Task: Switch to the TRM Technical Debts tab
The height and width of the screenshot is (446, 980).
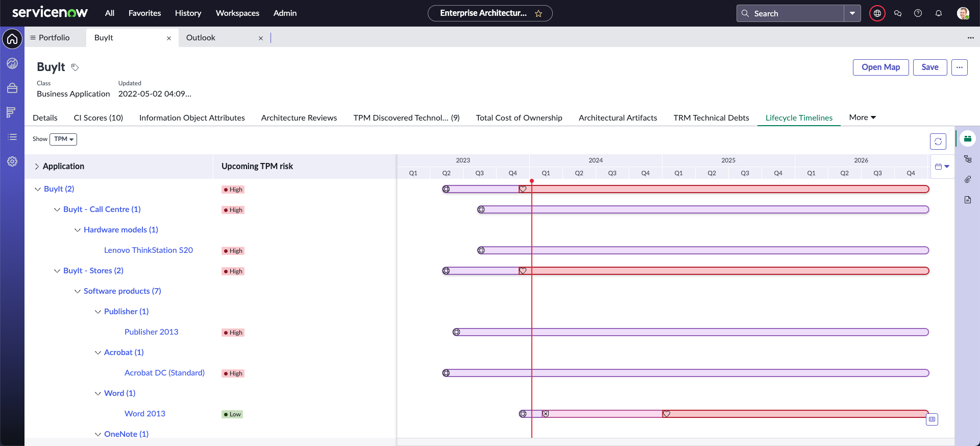Action: pos(711,118)
